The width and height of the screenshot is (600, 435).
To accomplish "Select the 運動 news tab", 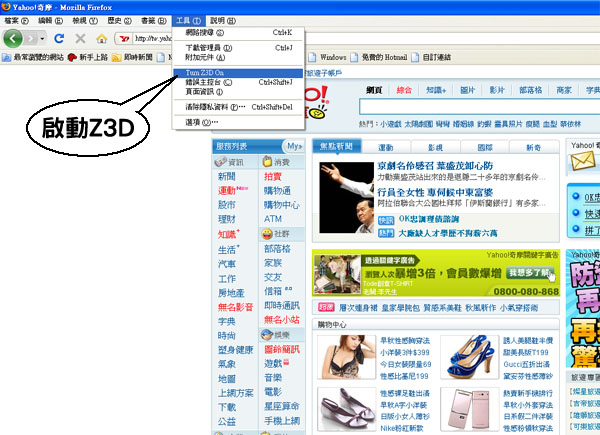I will (x=386, y=147).
